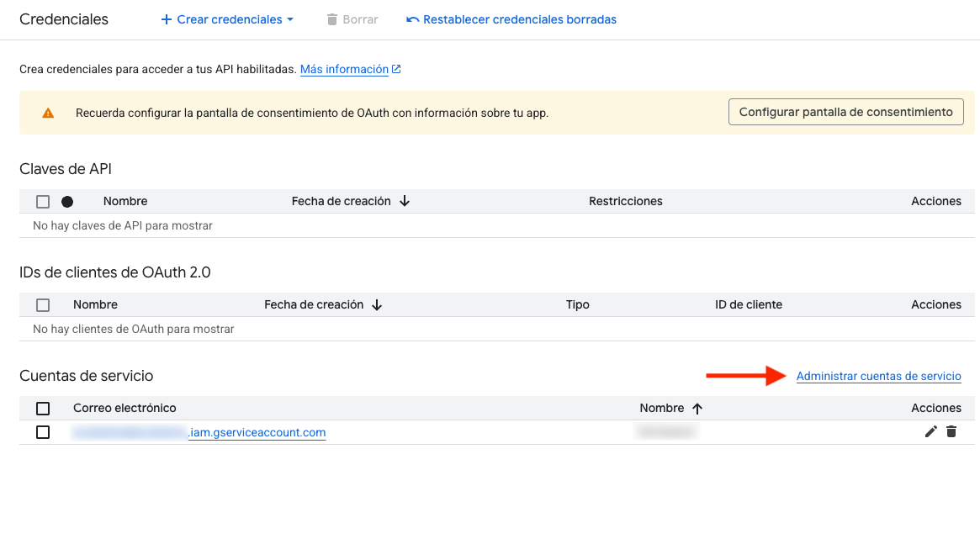980x544 pixels.
Task: Click the external link icon beside Más información
Action: coord(396,70)
